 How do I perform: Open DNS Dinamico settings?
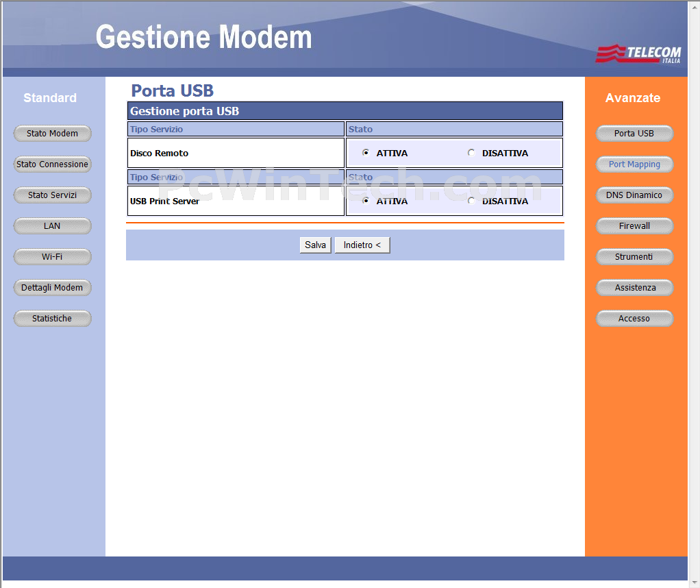pyautogui.click(x=634, y=195)
